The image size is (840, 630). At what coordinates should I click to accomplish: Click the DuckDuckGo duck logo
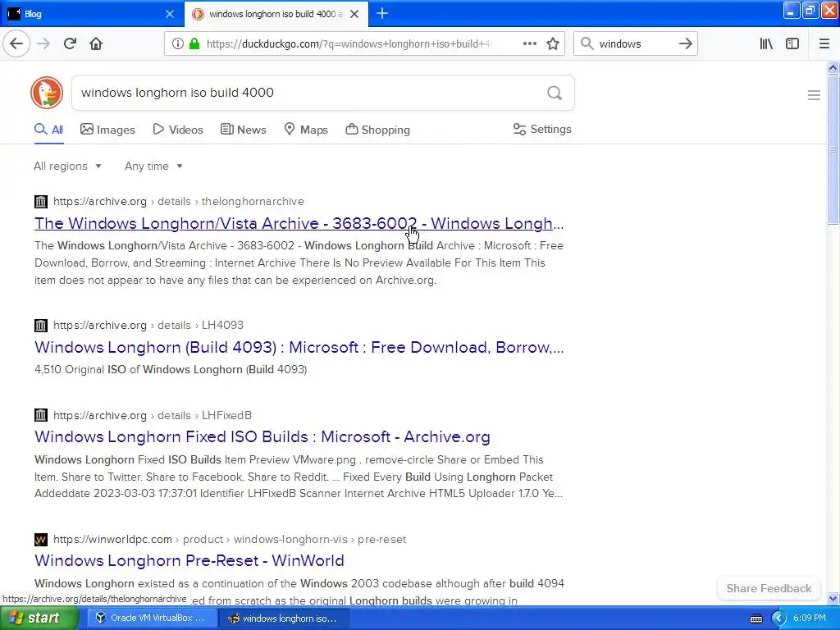click(x=47, y=93)
